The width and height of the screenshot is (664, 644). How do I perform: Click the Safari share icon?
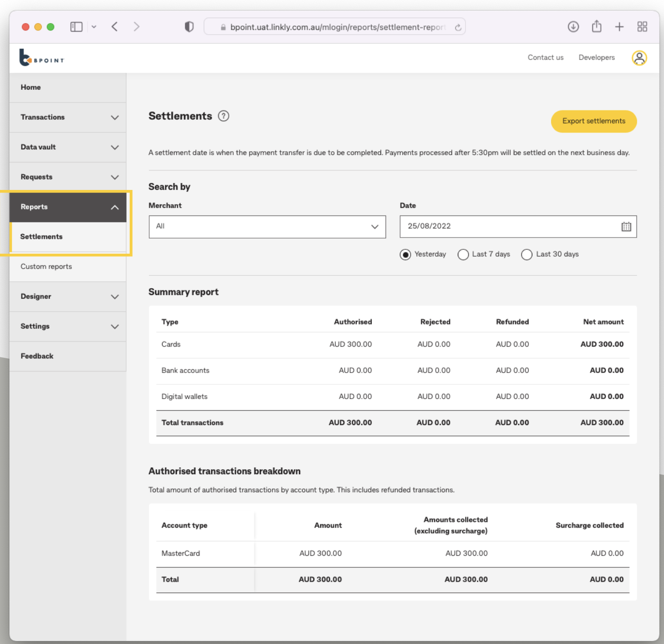(596, 27)
